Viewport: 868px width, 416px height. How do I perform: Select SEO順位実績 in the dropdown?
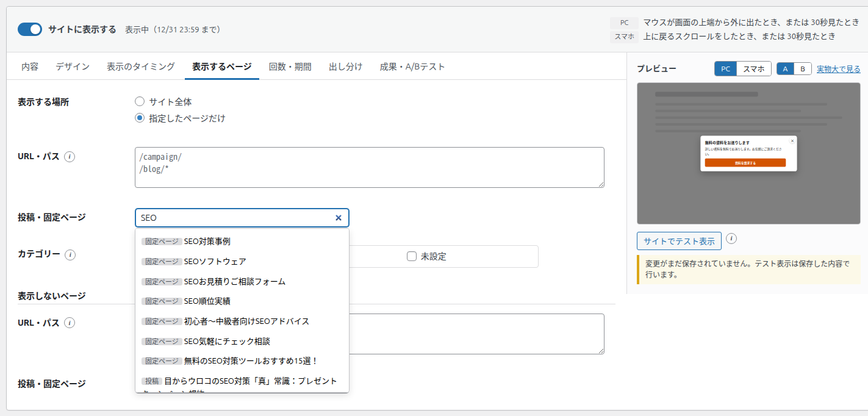point(242,301)
